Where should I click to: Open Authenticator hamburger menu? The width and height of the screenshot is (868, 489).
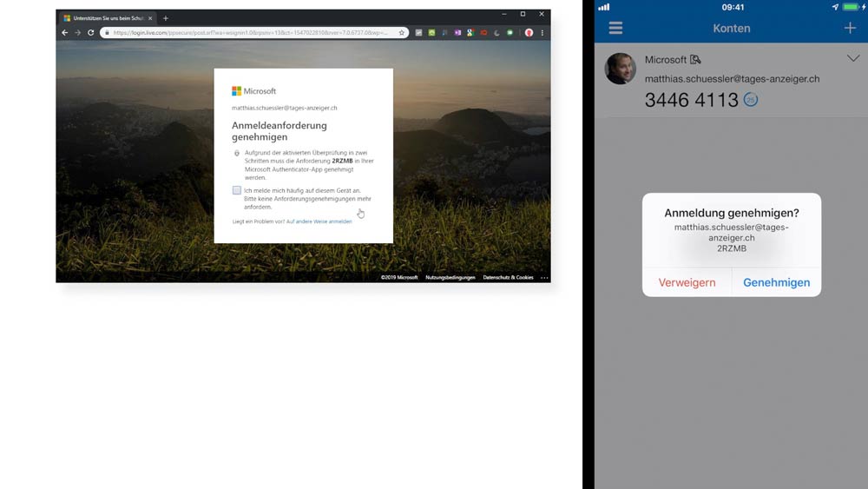click(x=615, y=28)
